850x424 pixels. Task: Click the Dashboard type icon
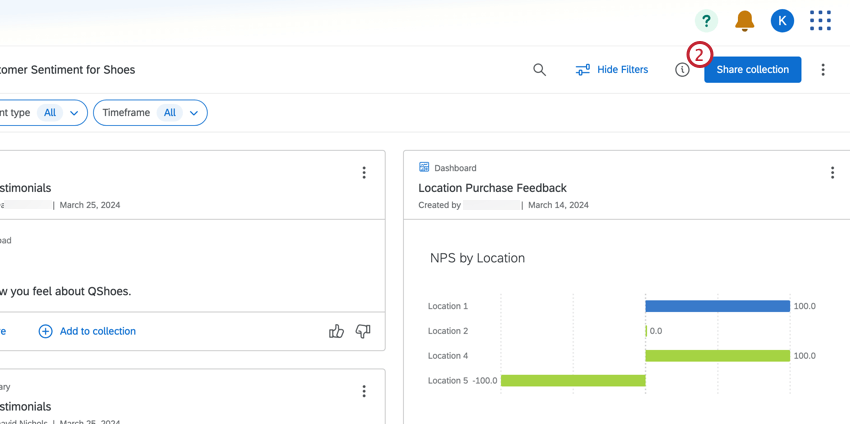pyautogui.click(x=424, y=168)
